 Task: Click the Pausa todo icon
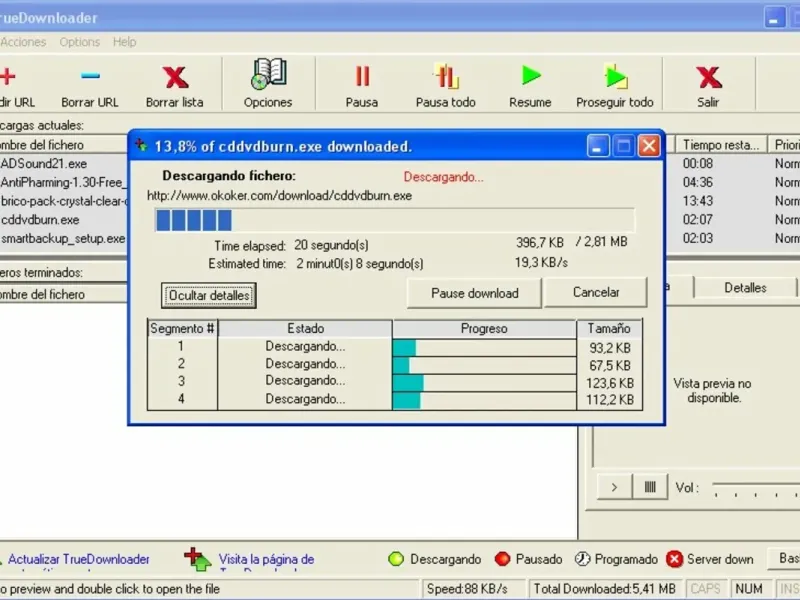point(446,76)
